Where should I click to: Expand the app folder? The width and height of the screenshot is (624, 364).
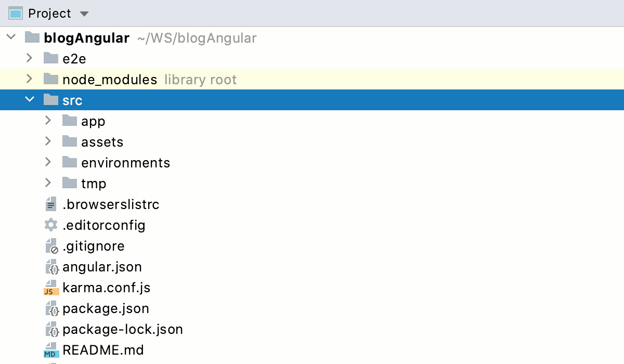[x=48, y=121]
